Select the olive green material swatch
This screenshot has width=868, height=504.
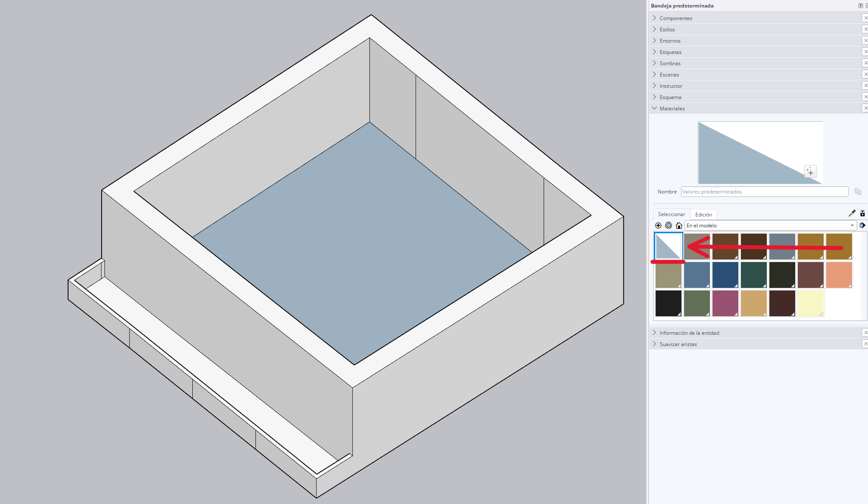pos(697,303)
